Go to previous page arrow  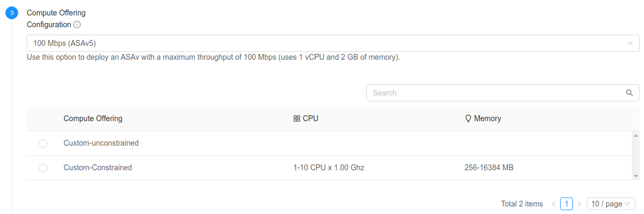(x=554, y=204)
